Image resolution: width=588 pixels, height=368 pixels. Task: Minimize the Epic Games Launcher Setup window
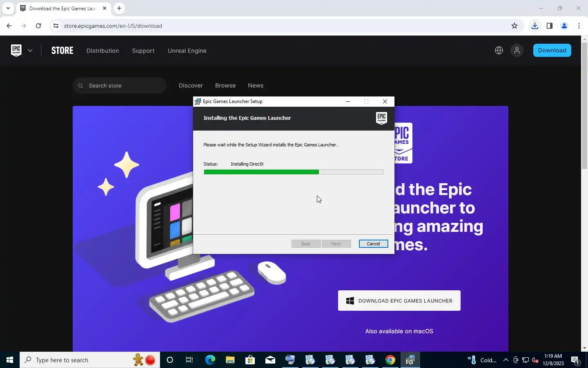coord(348,101)
